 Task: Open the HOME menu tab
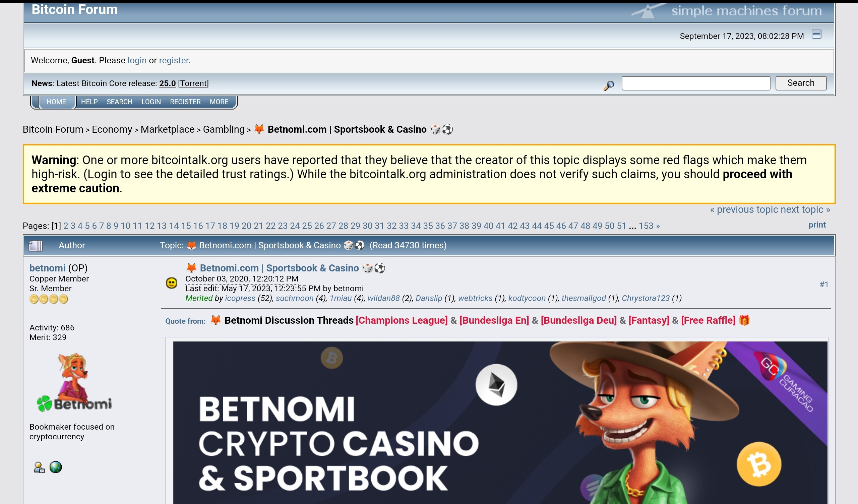(56, 102)
